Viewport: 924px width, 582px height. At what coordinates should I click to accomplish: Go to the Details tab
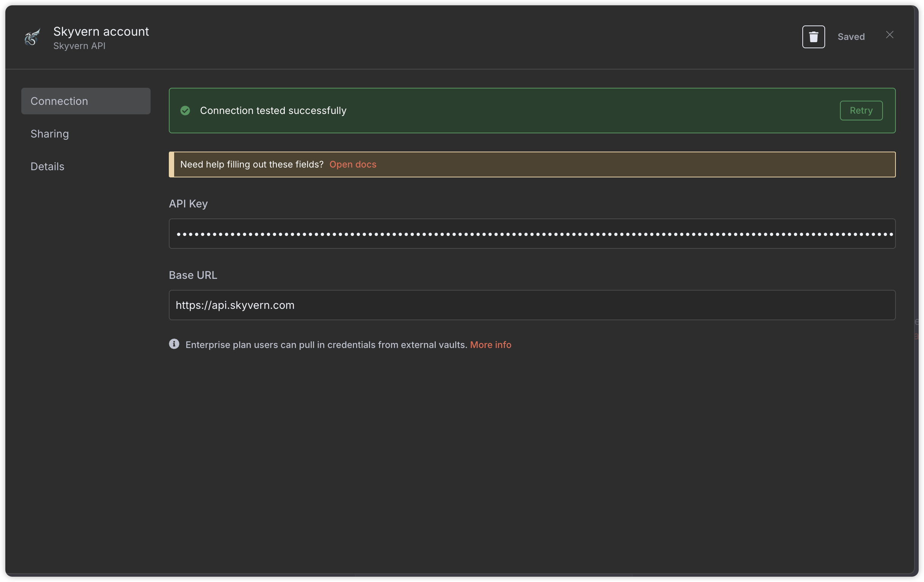48,166
